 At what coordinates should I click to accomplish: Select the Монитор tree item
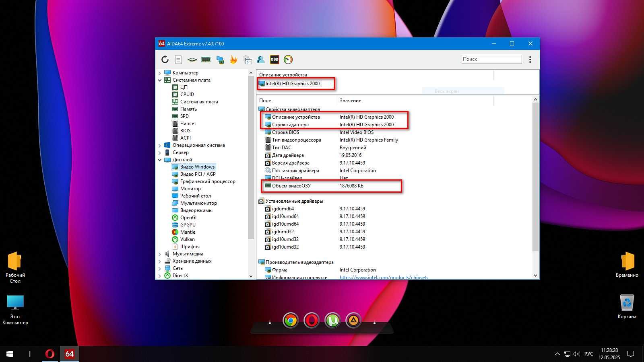(190, 189)
